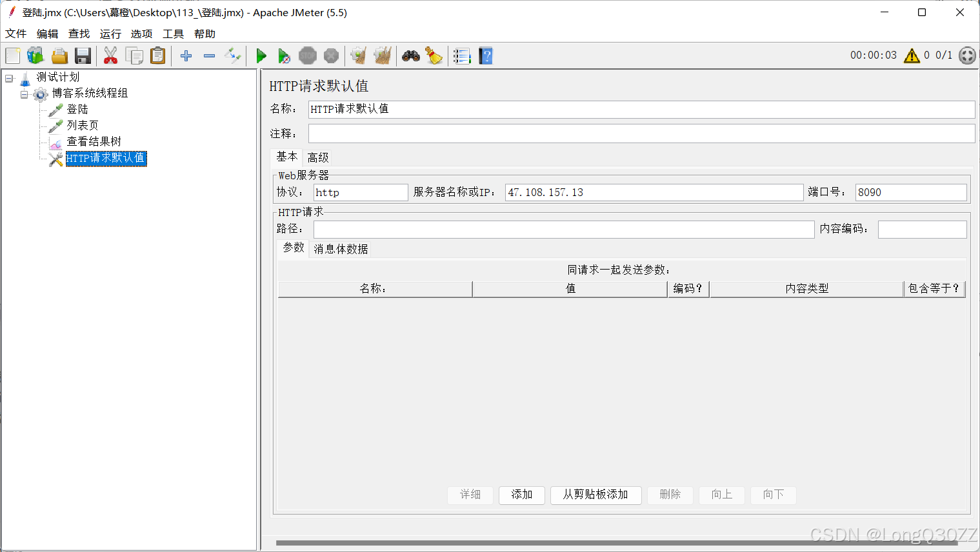
Task: Click the blue plus Expand All icon
Action: pyautogui.click(x=186, y=56)
